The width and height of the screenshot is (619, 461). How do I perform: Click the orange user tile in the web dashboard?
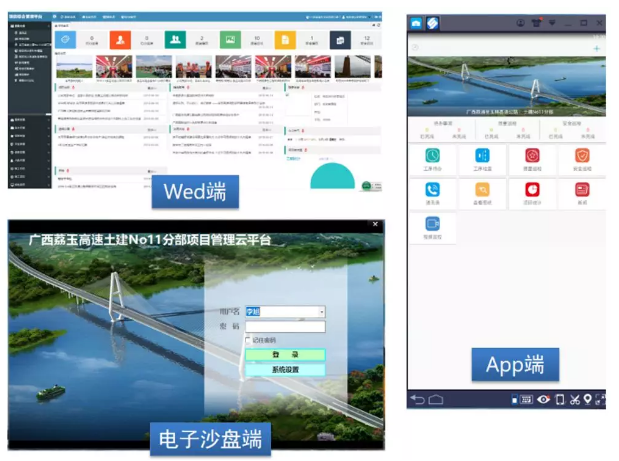[120, 39]
